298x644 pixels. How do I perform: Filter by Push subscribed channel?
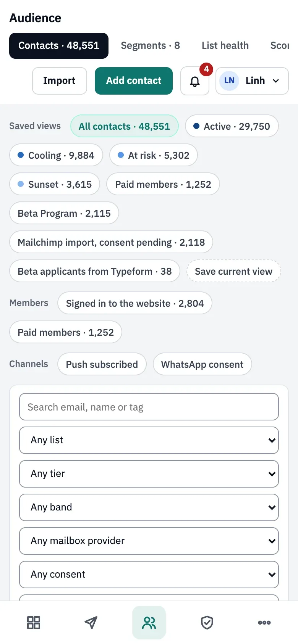pyautogui.click(x=102, y=364)
